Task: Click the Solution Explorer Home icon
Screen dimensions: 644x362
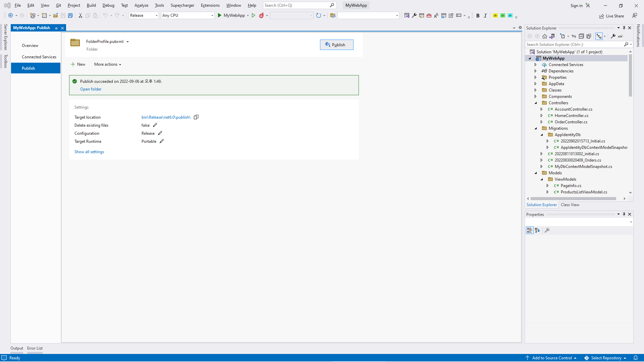Action: pos(545,36)
